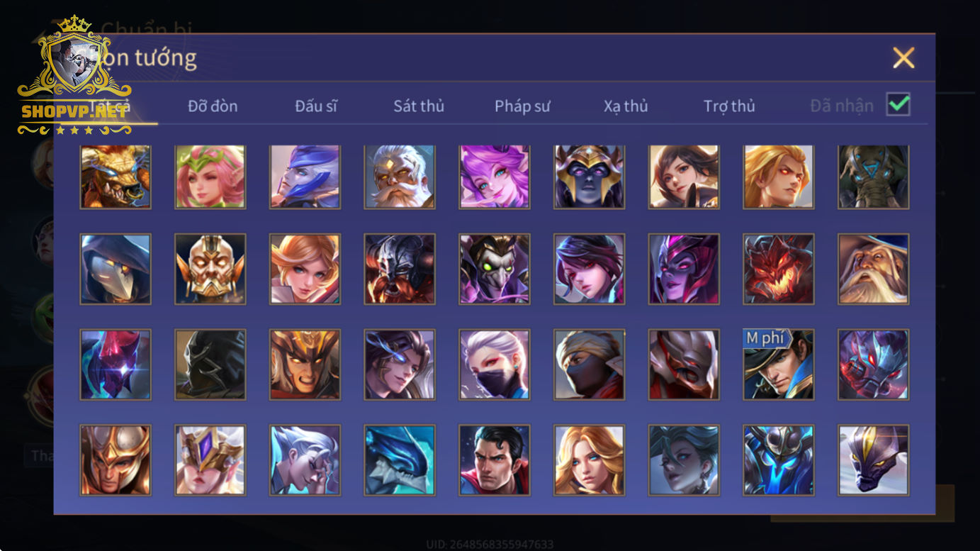Select the blue shark creature hero

tap(399, 460)
